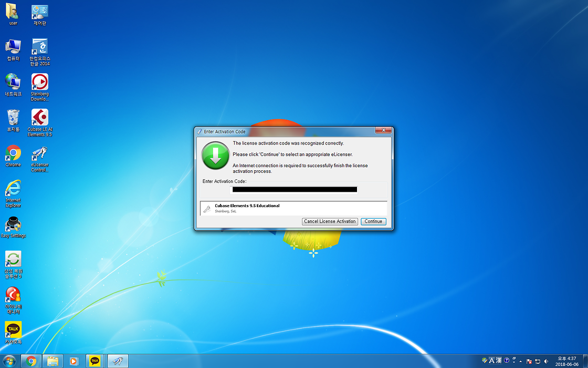The width and height of the screenshot is (588, 368).
Task: Open the Steinberg Download Assistant desktop shortcut
Action: pos(40,87)
